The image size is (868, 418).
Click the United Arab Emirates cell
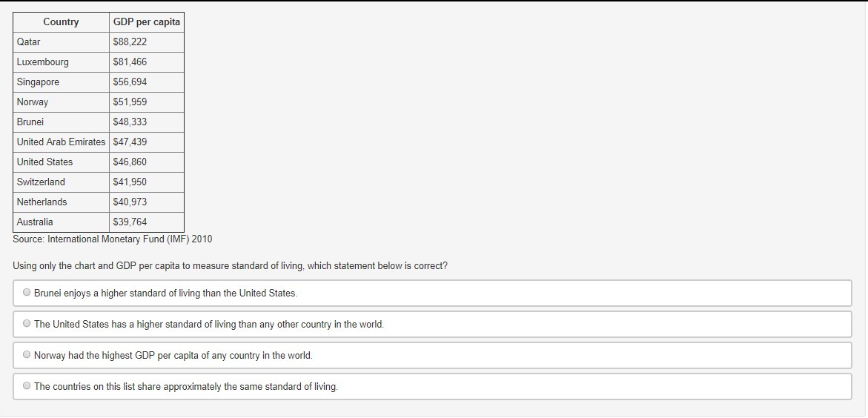coord(61,142)
